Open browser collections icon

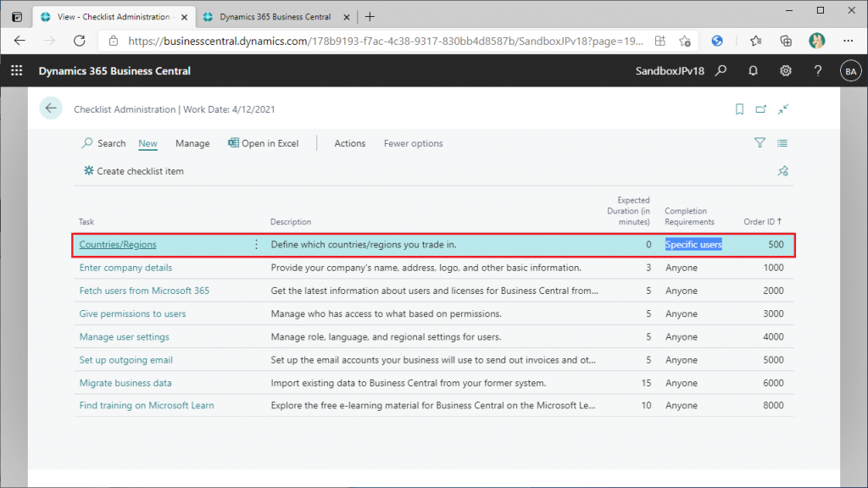[x=786, y=41]
